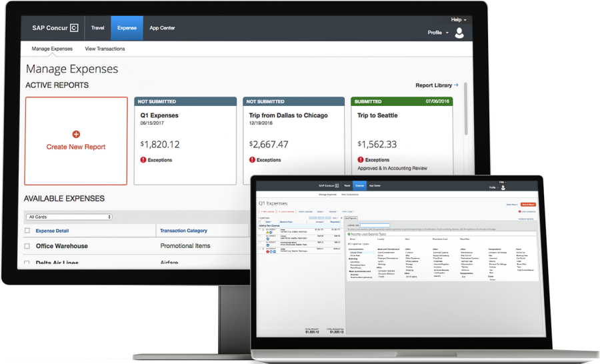Click the SAP Concur logo on the laptop

point(329,185)
